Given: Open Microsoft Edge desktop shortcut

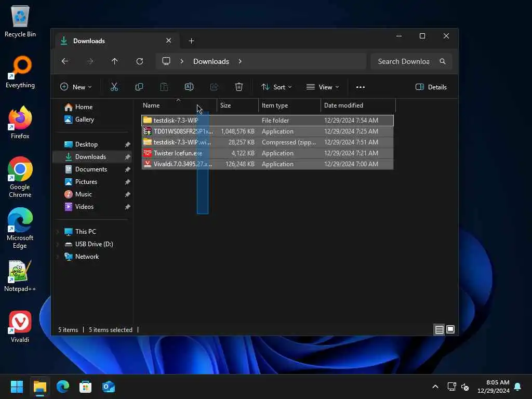Looking at the screenshot, I should click(x=20, y=229).
